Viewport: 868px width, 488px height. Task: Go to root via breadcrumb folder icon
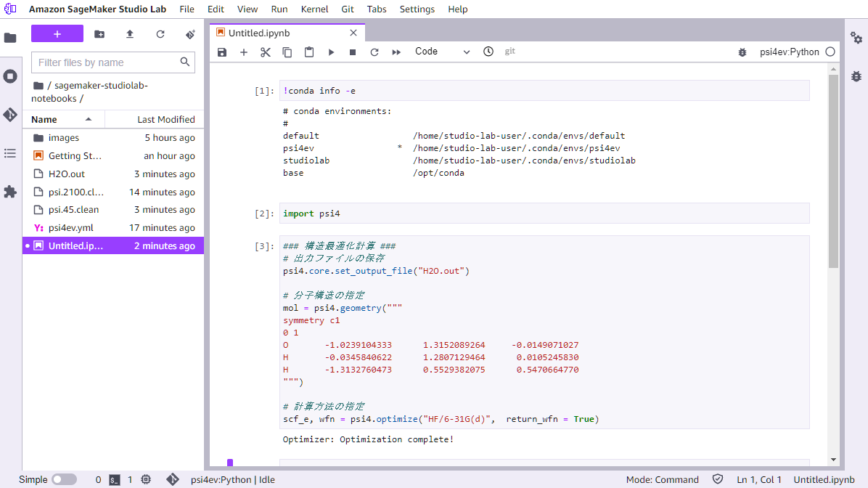(x=38, y=86)
